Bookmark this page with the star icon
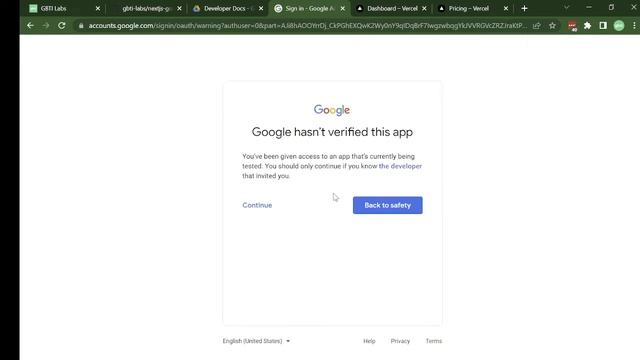 (x=552, y=26)
